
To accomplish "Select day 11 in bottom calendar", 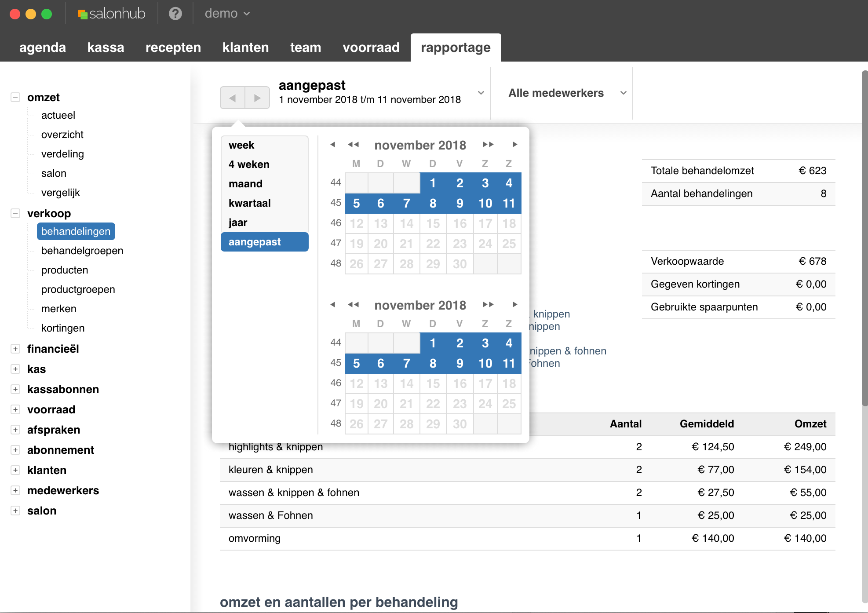I will click(509, 363).
